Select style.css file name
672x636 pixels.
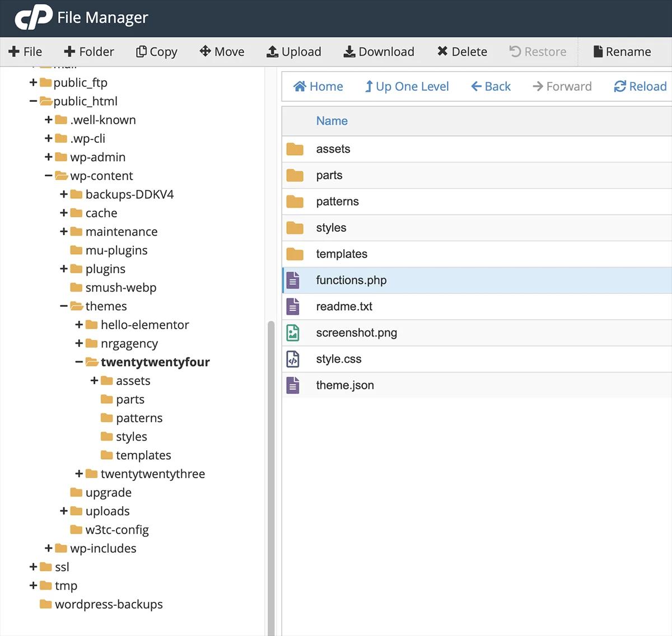(338, 359)
